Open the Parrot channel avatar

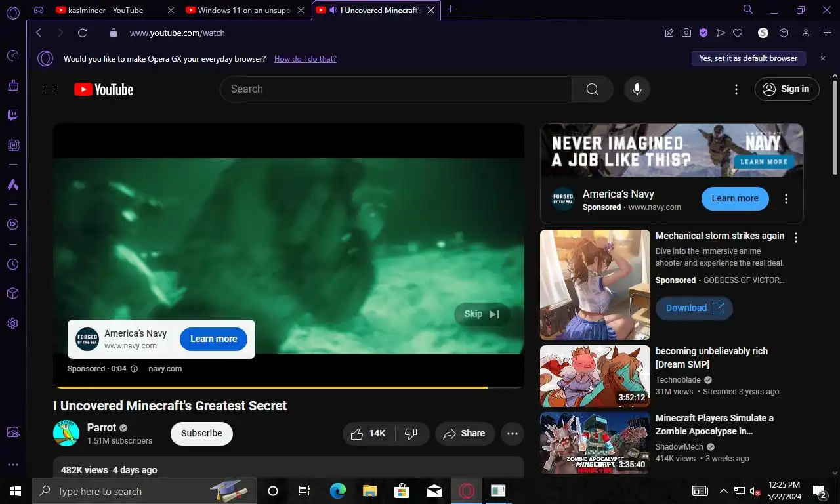pos(66,433)
